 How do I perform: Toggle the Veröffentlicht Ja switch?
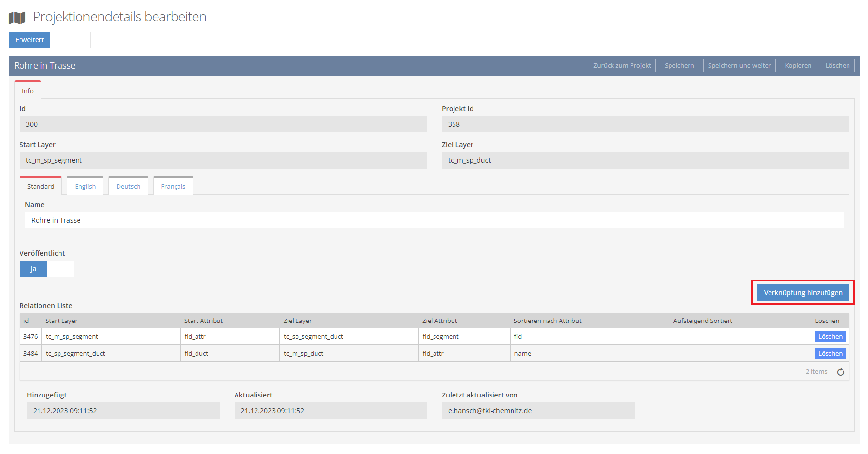[46, 269]
